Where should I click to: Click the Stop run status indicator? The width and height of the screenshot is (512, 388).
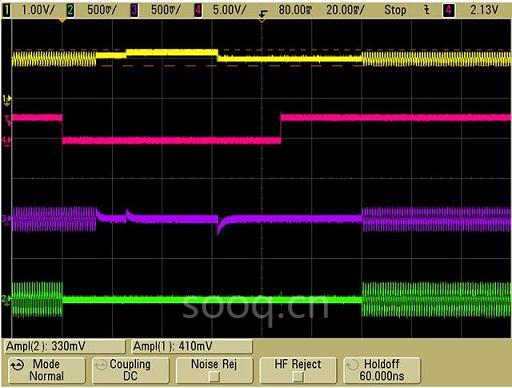[395, 10]
